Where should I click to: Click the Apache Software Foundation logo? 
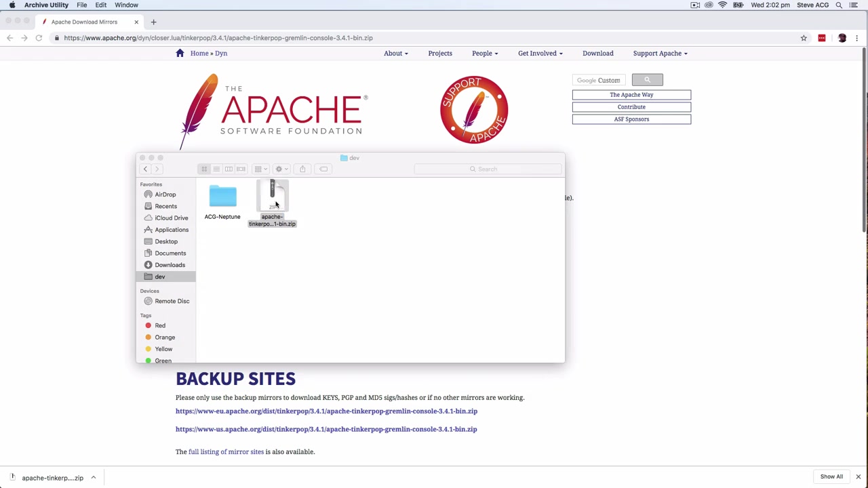pos(274,111)
